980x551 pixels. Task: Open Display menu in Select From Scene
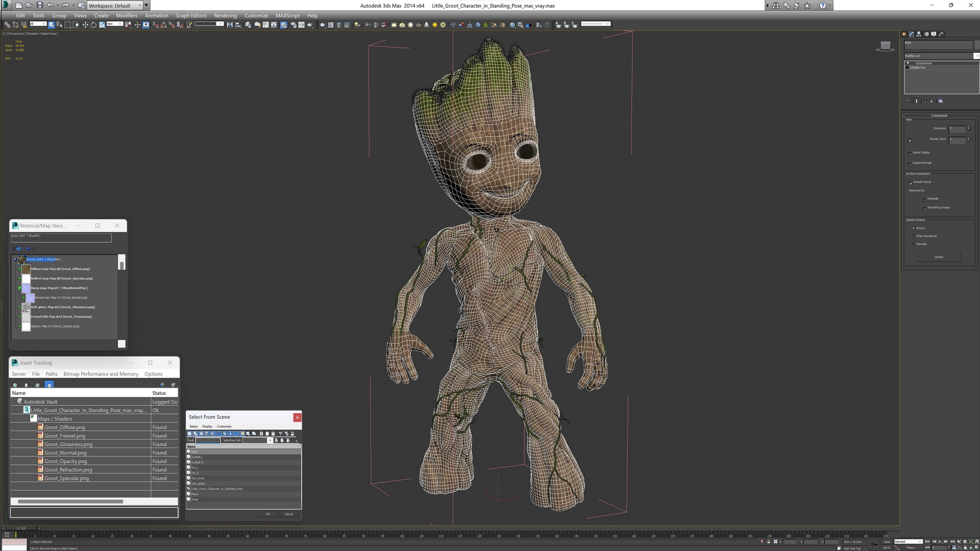tap(207, 427)
